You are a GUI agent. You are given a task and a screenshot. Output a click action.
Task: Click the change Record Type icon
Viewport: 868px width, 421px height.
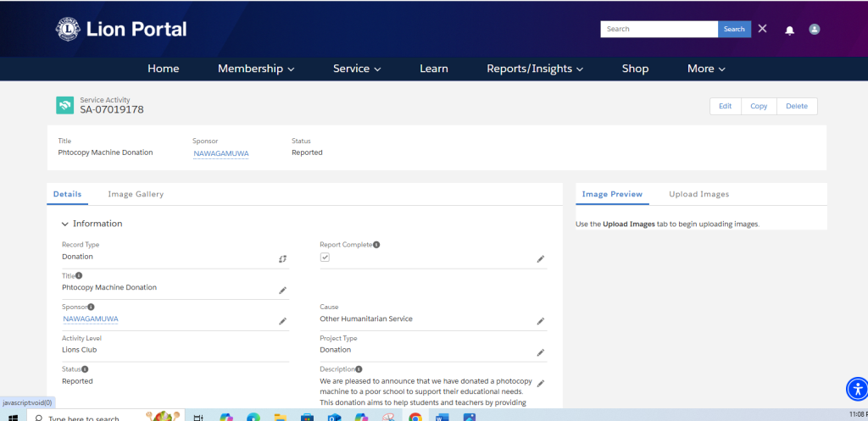pyautogui.click(x=282, y=259)
